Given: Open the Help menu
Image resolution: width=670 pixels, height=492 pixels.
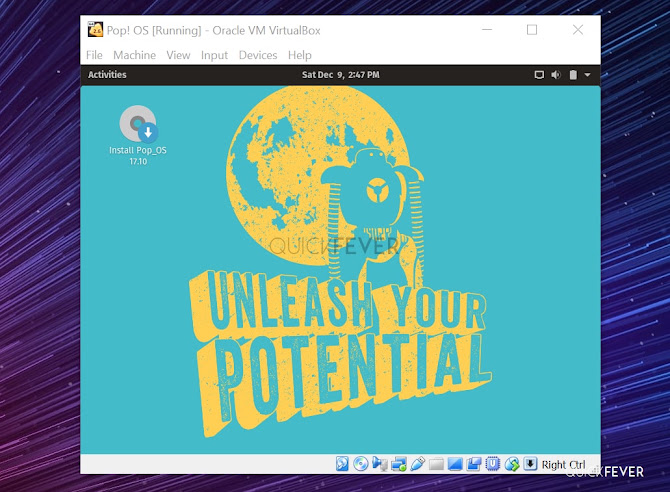Looking at the screenshot, I should point(300,55).
